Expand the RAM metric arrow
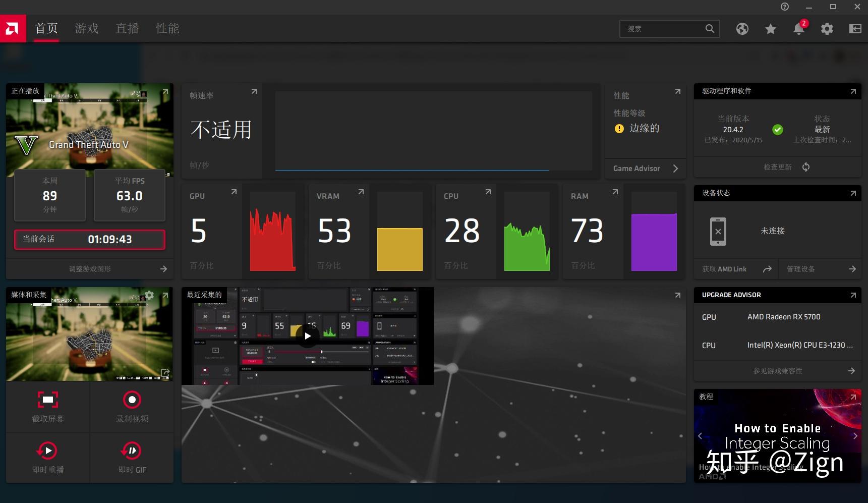The image size is (868, 503). (x=615, y=192)
